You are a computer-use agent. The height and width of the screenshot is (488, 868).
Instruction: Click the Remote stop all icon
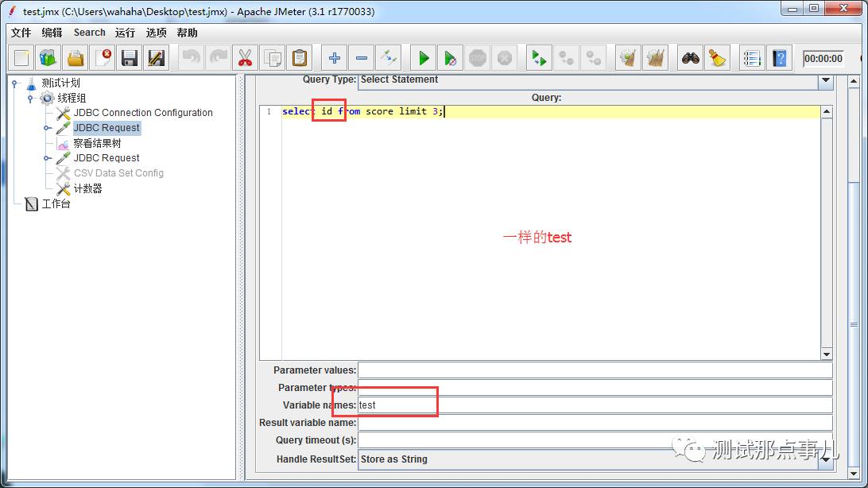click(566, 58)
